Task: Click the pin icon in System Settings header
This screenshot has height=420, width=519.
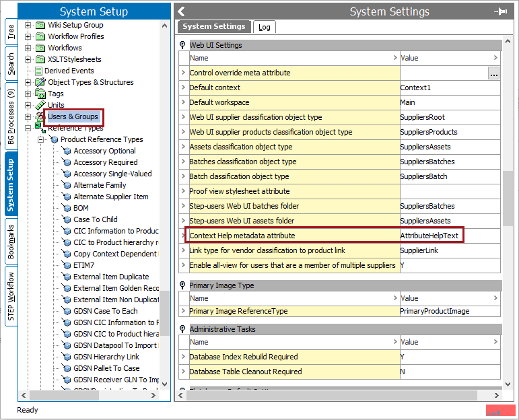Action: pos(500,11)
